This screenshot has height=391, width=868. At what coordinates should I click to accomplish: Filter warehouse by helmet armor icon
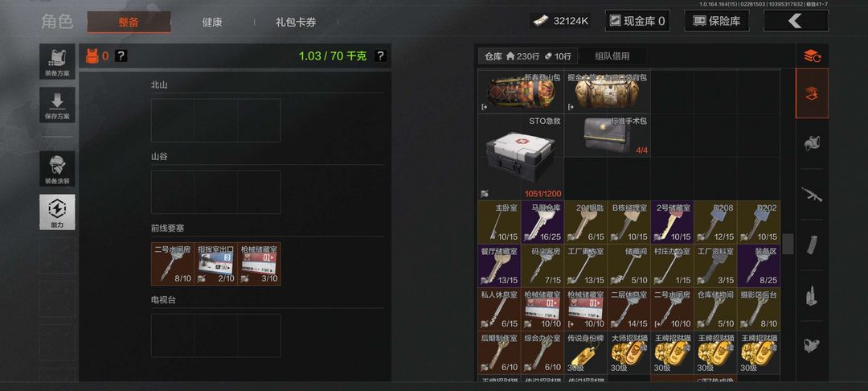812,144
